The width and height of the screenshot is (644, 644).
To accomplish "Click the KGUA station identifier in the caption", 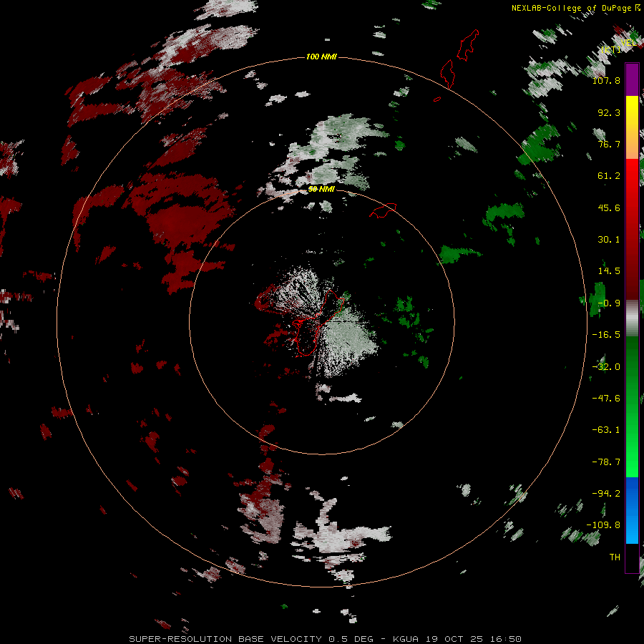I will click(x=406, y=639).
